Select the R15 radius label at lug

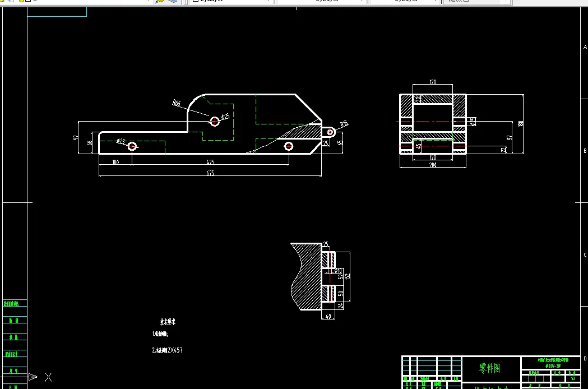click(x=344, y=124)
